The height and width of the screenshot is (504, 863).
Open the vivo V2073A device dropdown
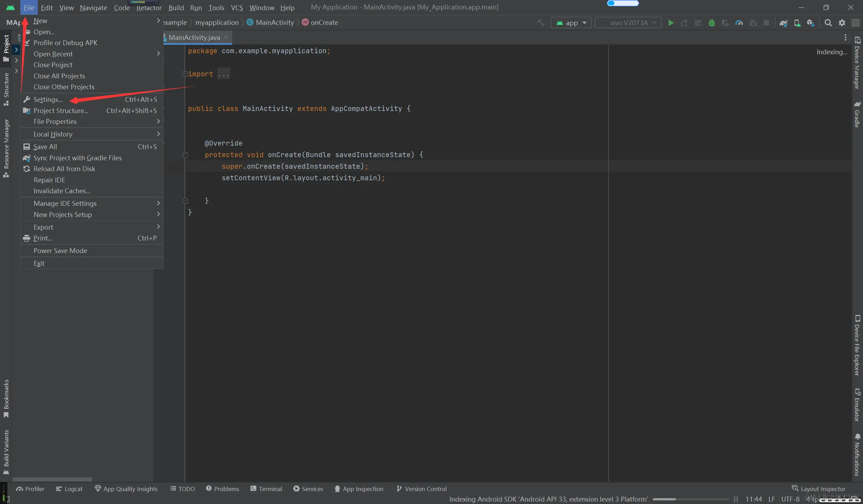click(628, 23)
